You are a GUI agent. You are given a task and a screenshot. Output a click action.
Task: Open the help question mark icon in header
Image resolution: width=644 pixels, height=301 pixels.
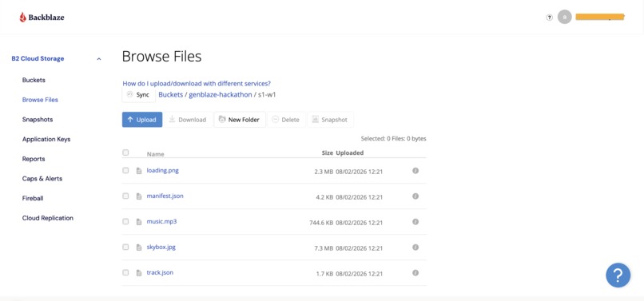coord(549,18)
